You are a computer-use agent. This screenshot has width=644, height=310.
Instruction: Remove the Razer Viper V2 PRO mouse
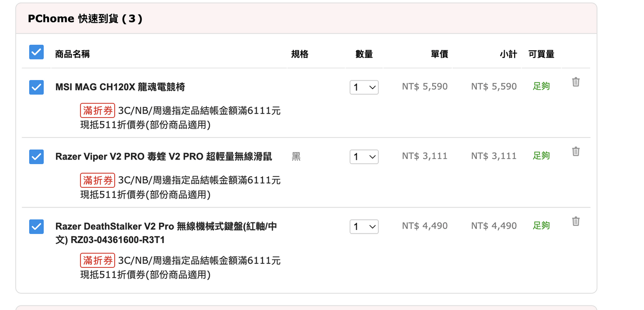576,151
